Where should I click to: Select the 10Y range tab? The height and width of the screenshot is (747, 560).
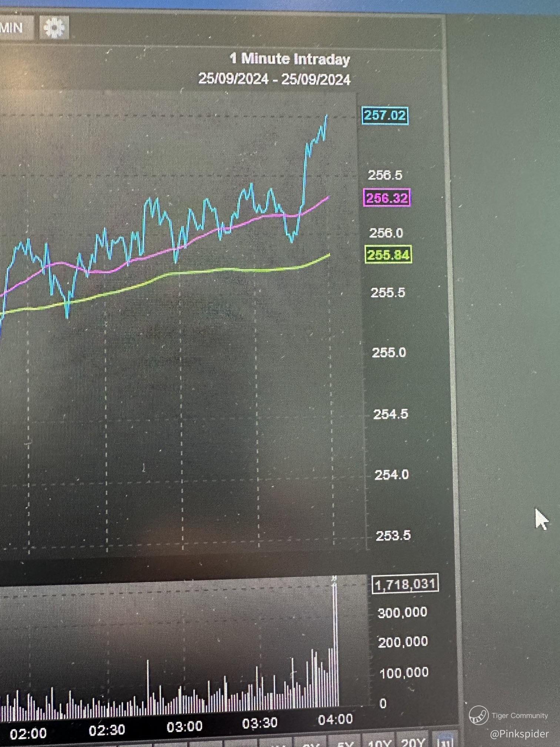380,743
